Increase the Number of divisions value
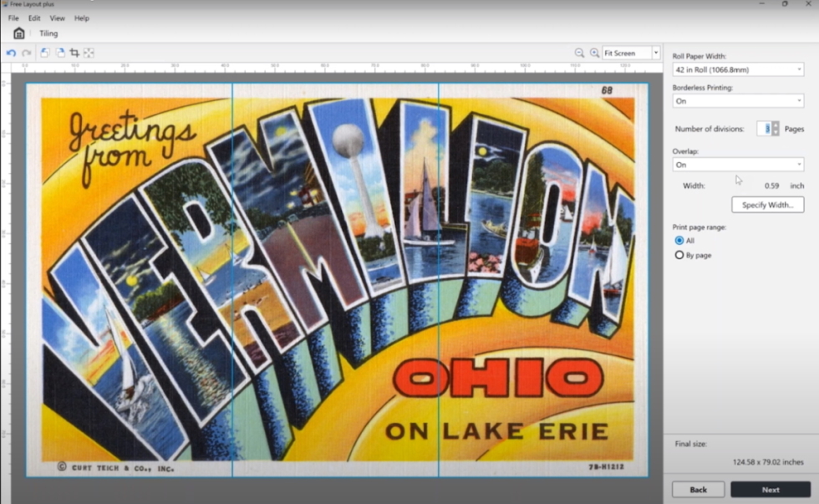This screenshot has width=819, height=504. (x=776, y=125)
